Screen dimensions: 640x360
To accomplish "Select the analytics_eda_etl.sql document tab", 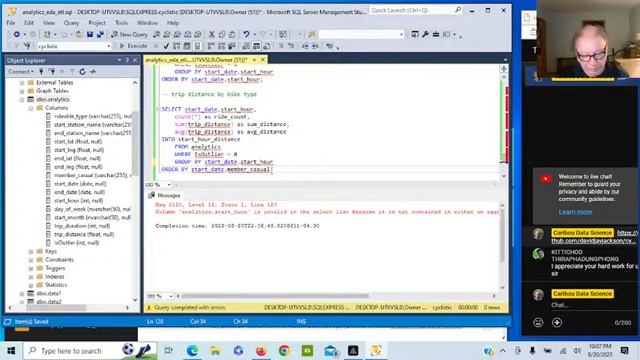I will [197, 60].
